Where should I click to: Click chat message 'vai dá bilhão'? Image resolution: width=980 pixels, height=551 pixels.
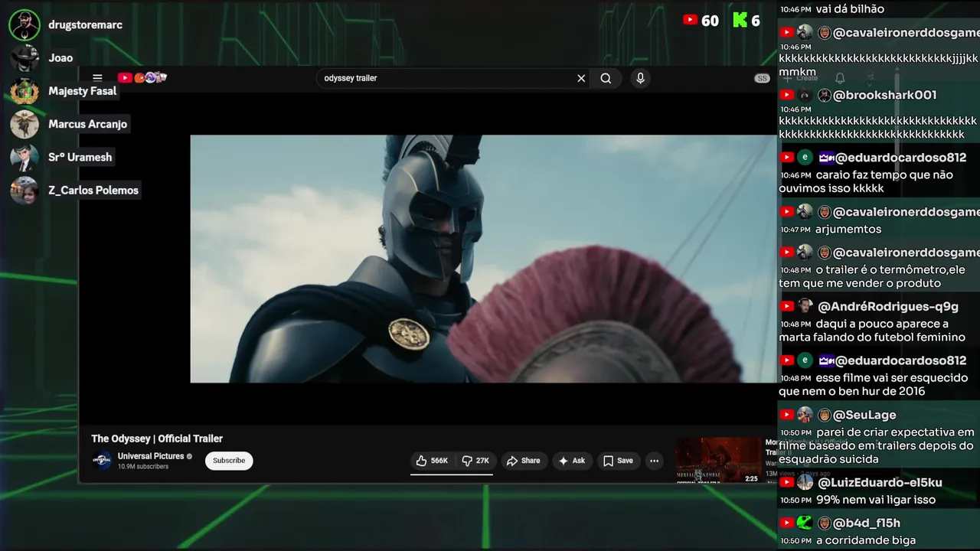pyautogui.click(x=850, y=9)
